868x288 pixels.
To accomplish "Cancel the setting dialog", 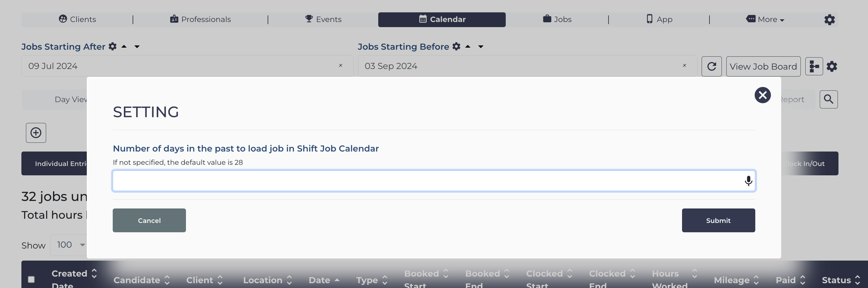I will [149, 220].
